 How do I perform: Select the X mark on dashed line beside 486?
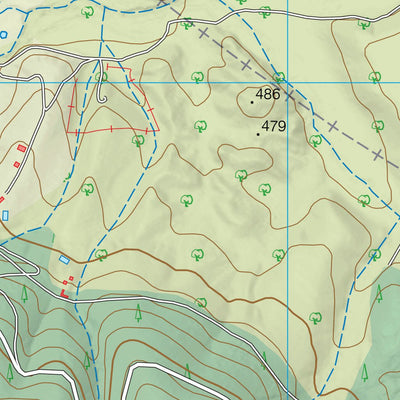tap(289, 95)
